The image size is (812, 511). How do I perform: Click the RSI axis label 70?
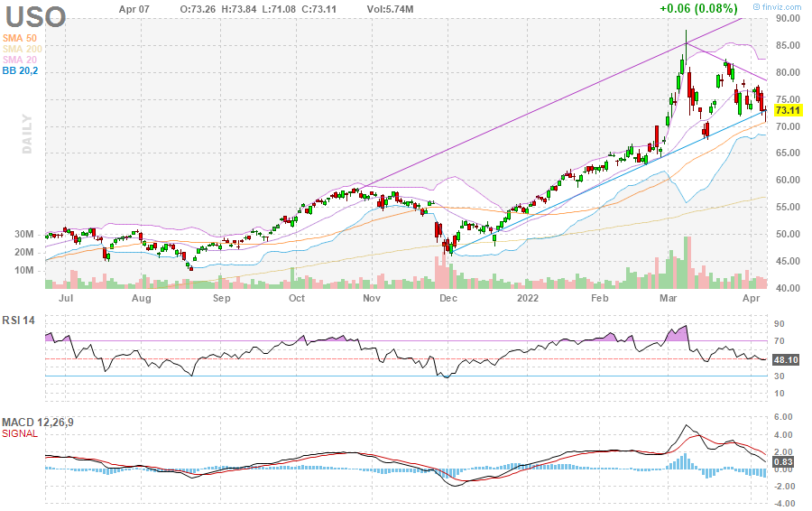779,341
